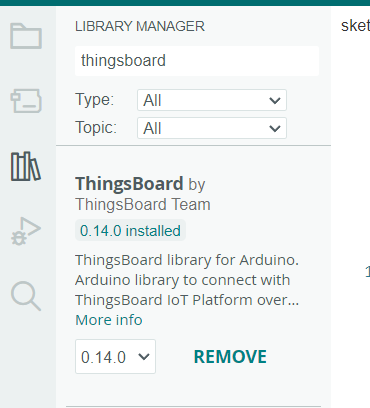Click the ThingsBoard library description text

(187, 280)
